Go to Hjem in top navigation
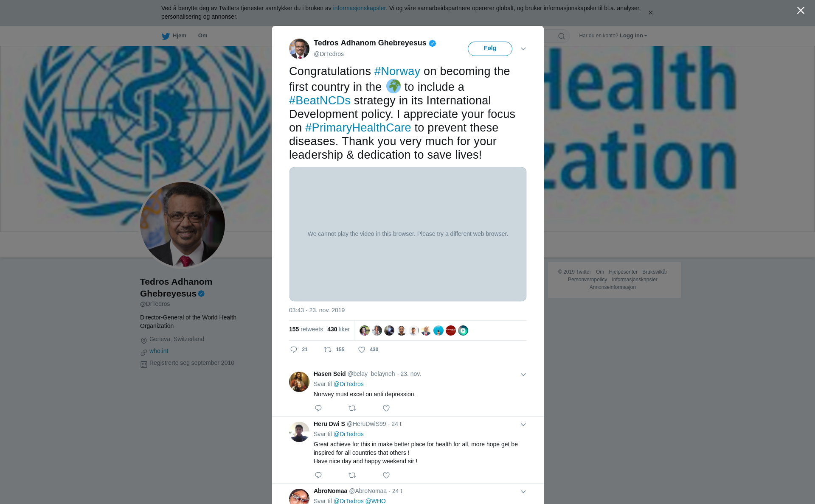The height and width of the screenshot is (504, 815). pos(174,36)
